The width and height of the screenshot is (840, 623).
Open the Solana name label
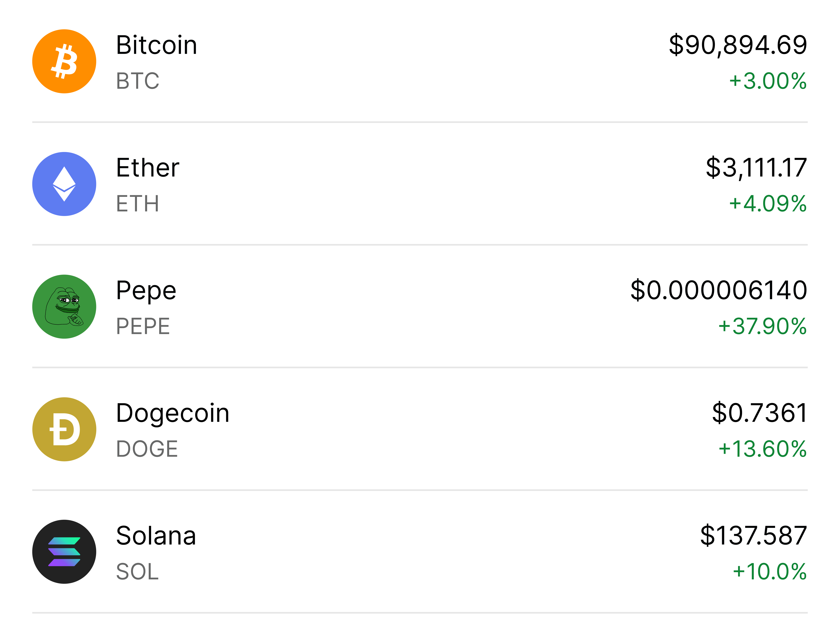pos(156,536)
